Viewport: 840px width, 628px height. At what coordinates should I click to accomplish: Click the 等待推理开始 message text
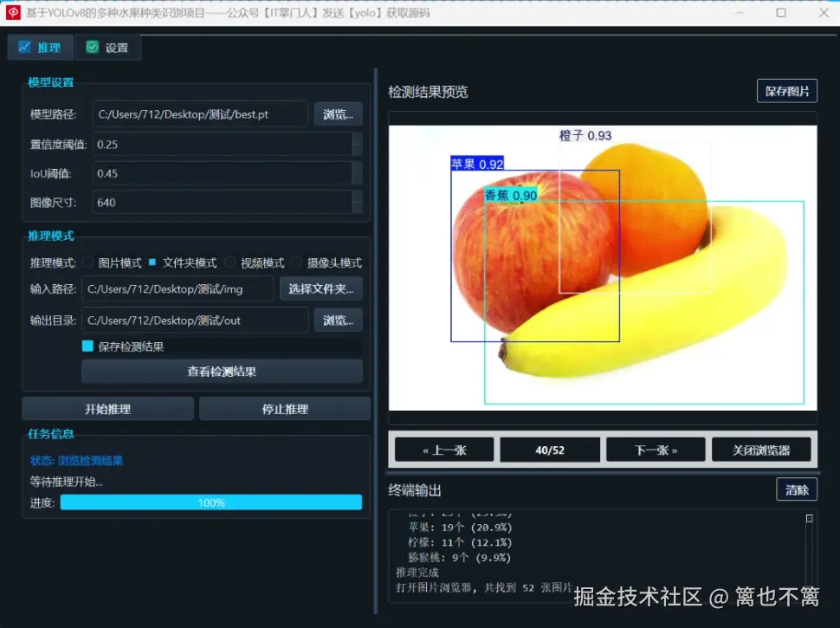coord(67,482)
